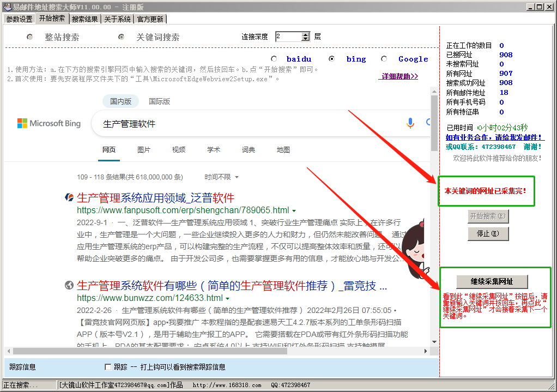Click the 本关键词的网址已采集完! message
Viewport: 557px width, 392px height.
485,191
